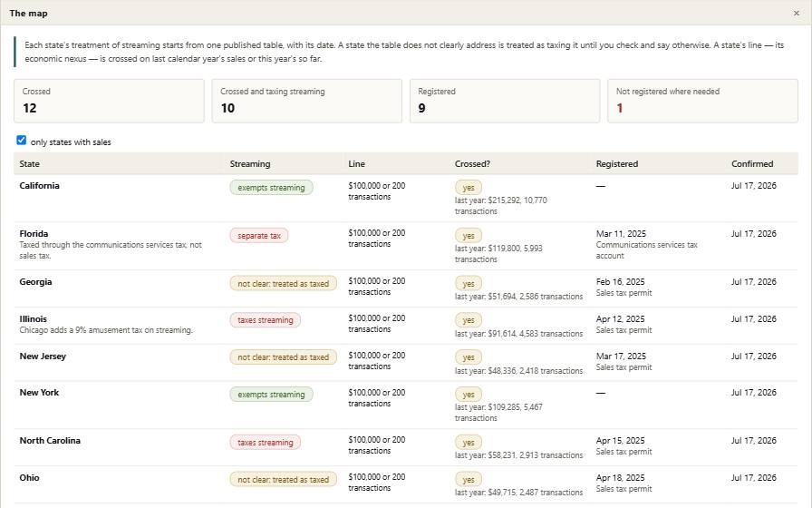Viewport: 812px width, 508px height.
Task: Click California's Jul 17, 2026 confirmed date
Action: [x=753, y=186]
